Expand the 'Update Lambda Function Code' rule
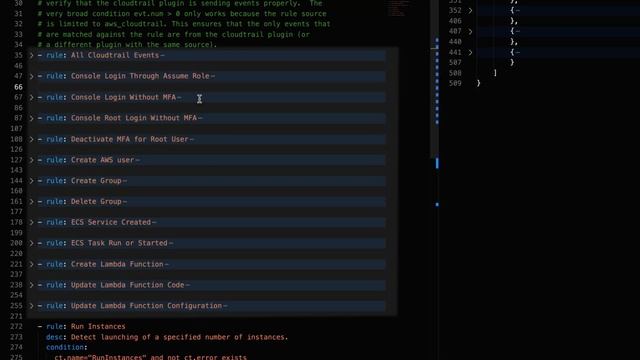 tap(31, 285)
